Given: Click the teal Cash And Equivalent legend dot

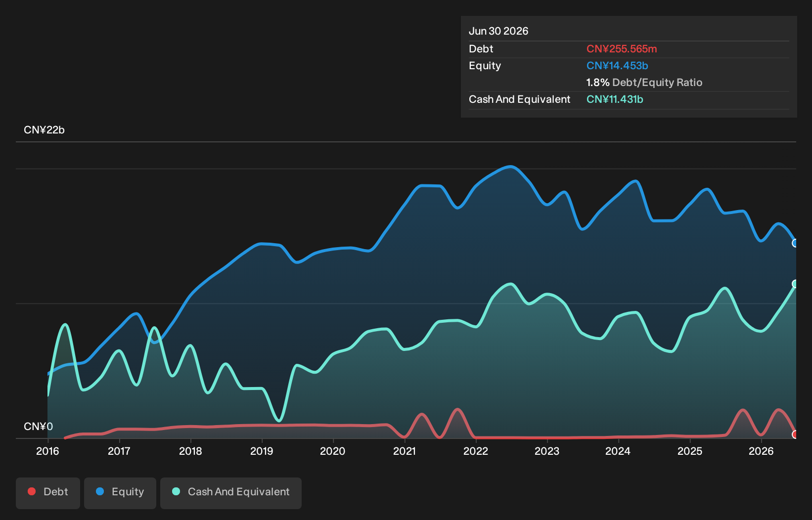Looking at the screenshot, I should click(x=176, y=491).
